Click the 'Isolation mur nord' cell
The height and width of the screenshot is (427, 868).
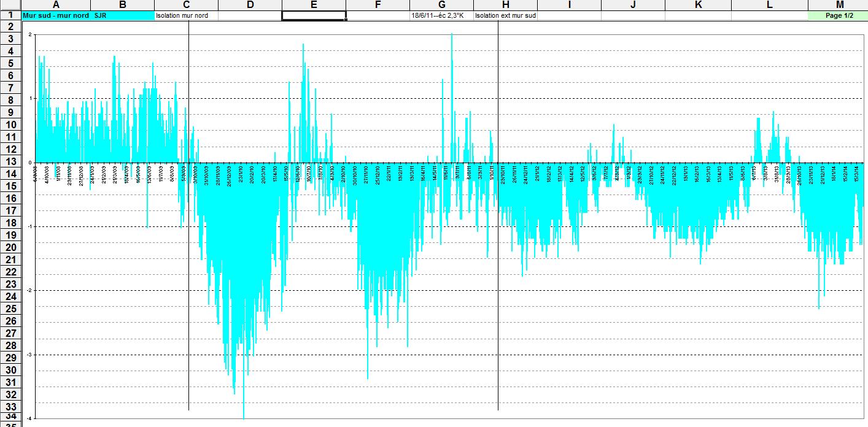tap(186, 15)
